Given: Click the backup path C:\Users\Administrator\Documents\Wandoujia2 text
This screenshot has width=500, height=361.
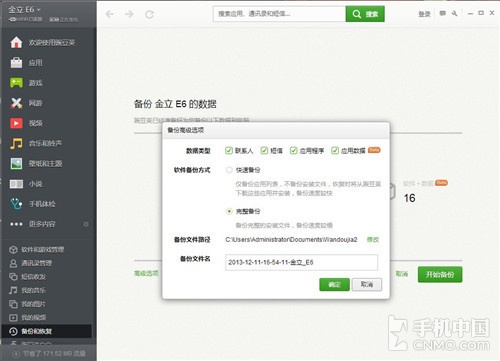Looking at the screenshot, I should point(291,239).
